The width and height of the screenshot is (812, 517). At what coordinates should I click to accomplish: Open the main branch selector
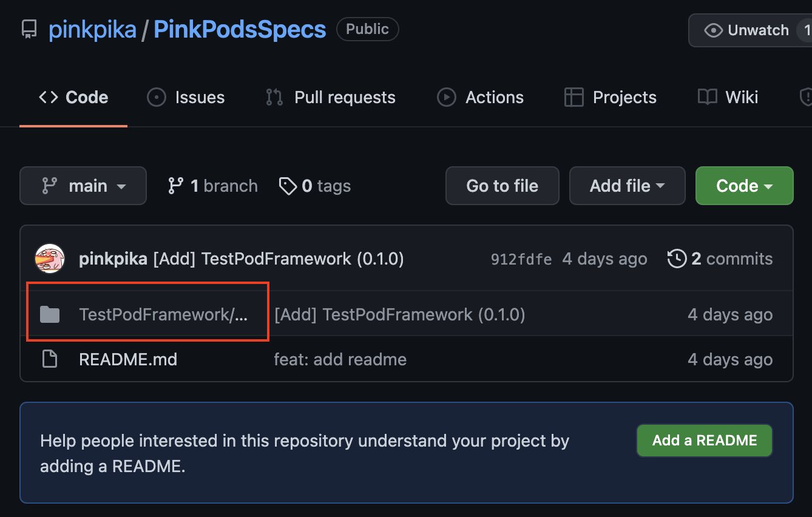pyautogui.click(x=83, y=186)
